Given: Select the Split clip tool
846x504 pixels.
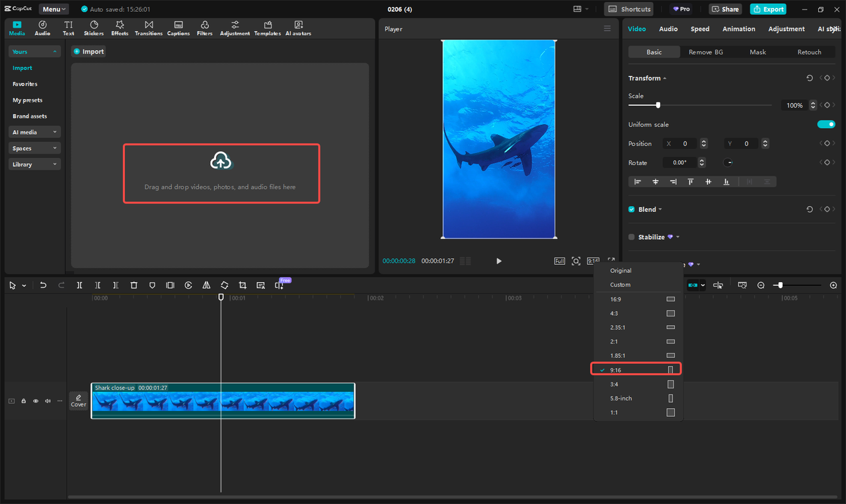Looking at the screenshot, I should (79, 285).
